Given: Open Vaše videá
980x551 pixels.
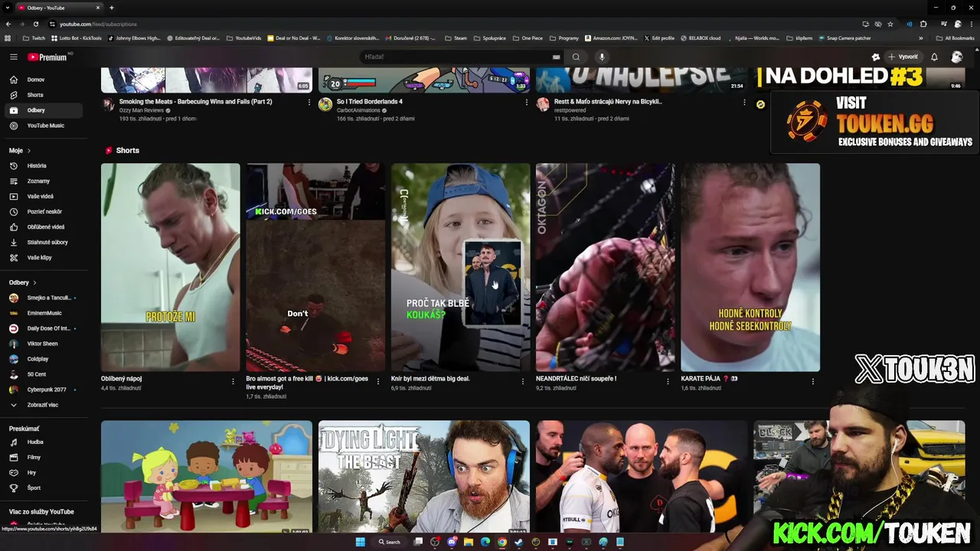Looking at the screenshot, I should click(44, 196).
